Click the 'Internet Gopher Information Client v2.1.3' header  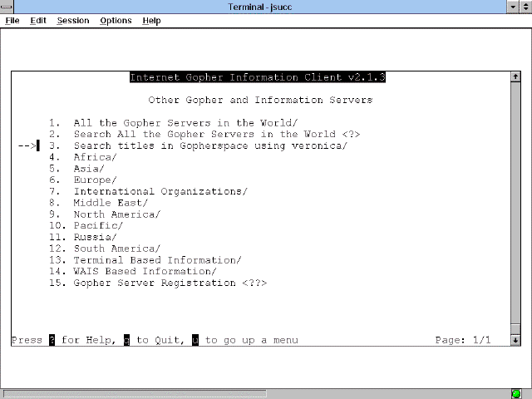(x=258, y=77)
